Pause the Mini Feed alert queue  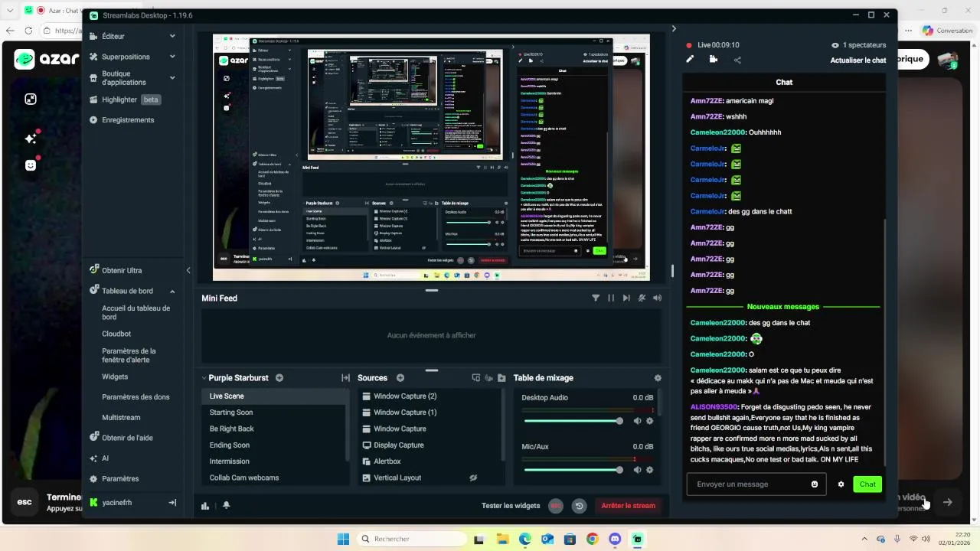point(611,298)
